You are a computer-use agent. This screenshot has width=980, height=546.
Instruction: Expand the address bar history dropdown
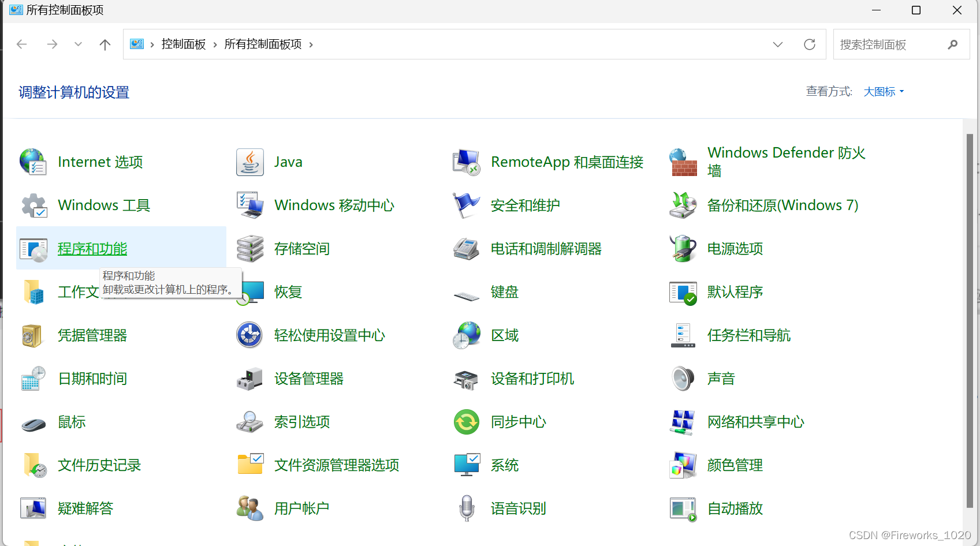tap(778, 44)
